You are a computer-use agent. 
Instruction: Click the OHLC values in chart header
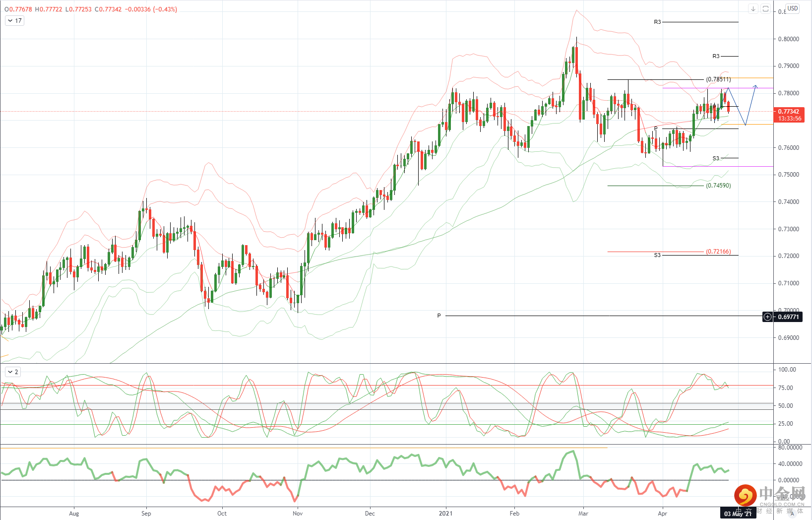click(91, 9)
